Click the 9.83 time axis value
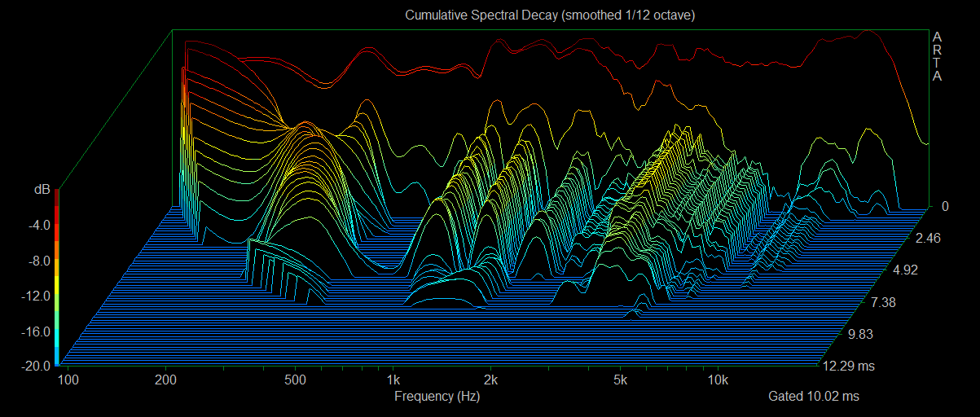 (859, 335)
